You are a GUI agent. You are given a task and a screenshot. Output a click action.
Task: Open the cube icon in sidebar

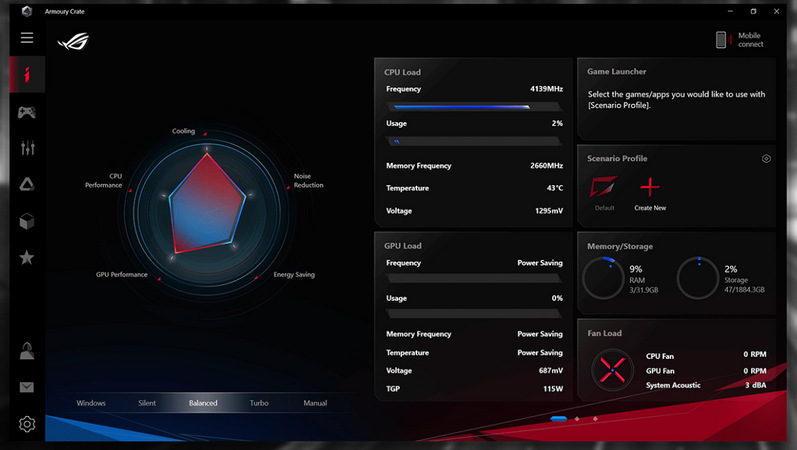(27, 221)
